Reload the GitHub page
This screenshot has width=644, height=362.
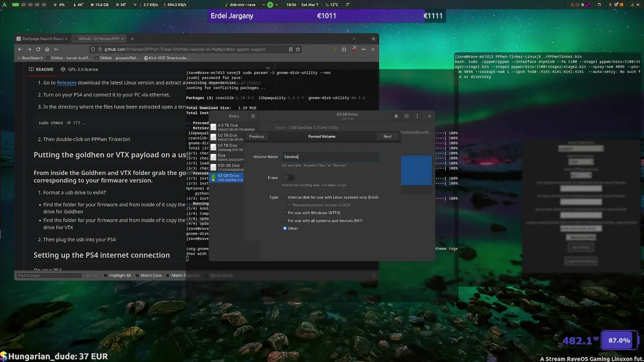click(38, 49)
